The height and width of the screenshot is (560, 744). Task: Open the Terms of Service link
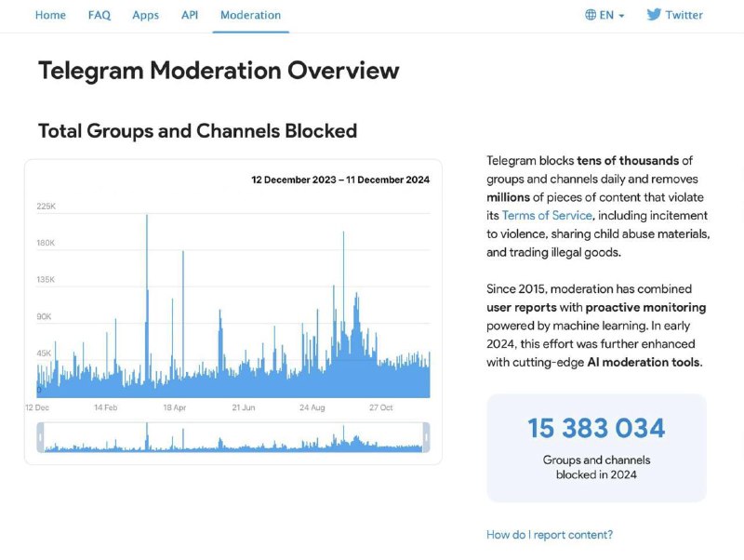pyautogui.click(x=547, y=216)
